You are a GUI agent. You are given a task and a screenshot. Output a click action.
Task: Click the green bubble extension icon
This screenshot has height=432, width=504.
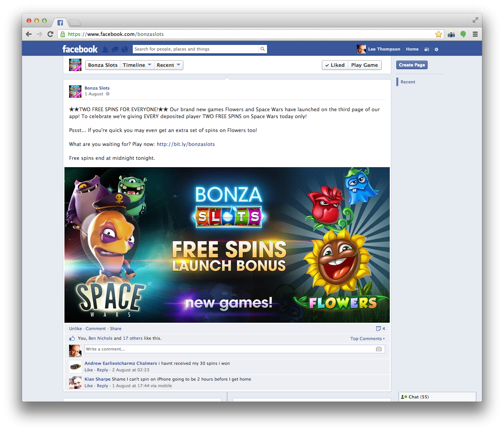[463, 34]
